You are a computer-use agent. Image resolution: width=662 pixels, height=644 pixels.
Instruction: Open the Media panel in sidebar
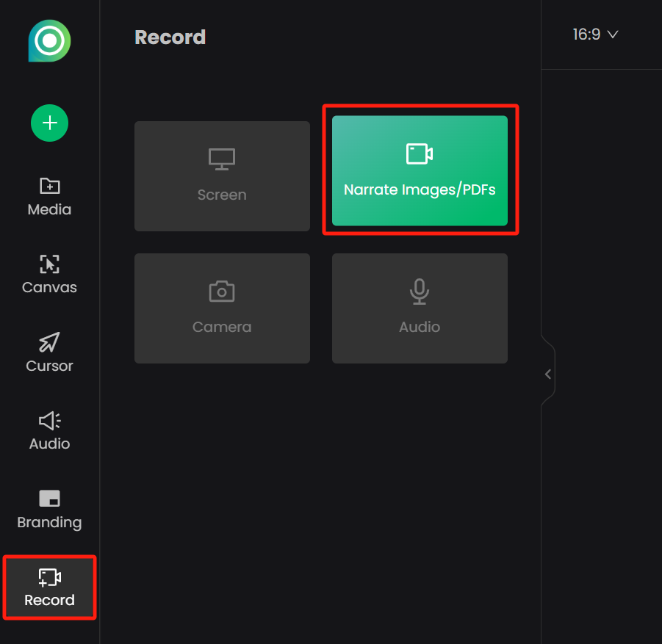pos(49,197)
